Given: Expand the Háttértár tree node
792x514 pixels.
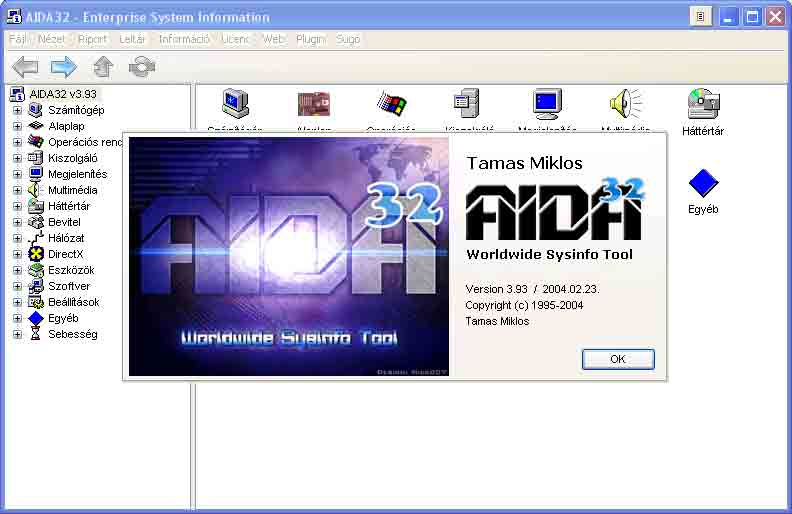Looking at the screenshot, I should point(17,206).
